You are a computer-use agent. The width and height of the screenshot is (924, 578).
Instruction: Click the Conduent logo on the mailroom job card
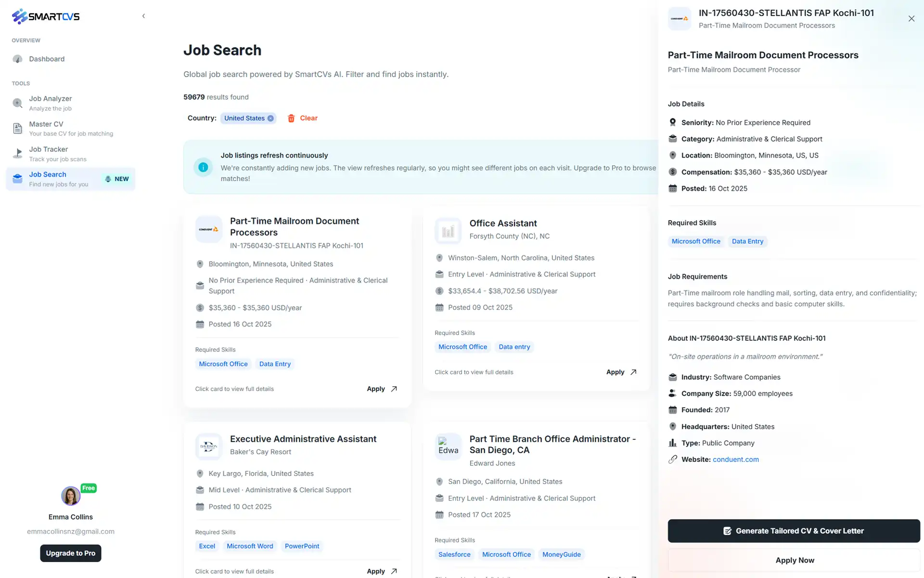click(x=208, y=229)
